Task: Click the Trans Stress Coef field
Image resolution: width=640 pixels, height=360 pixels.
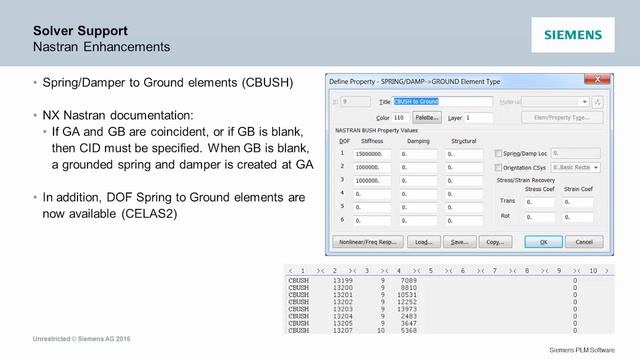Action: tap(540, 202)
